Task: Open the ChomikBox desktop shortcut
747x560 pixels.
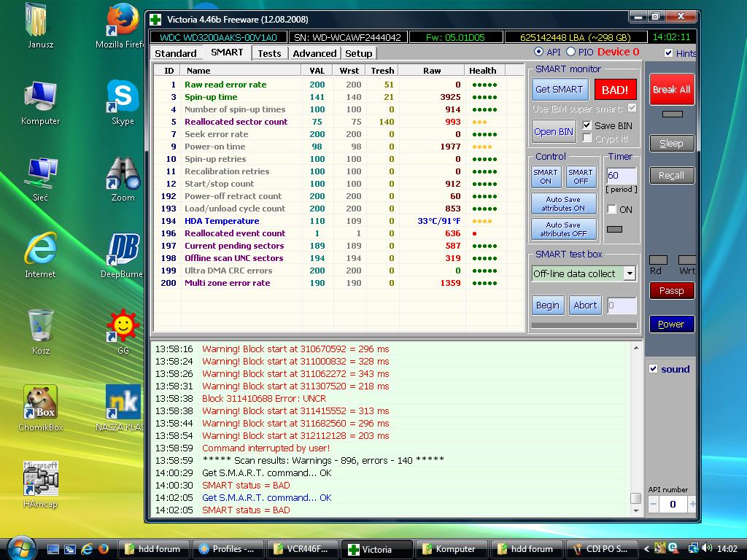Action: (40, 408)
